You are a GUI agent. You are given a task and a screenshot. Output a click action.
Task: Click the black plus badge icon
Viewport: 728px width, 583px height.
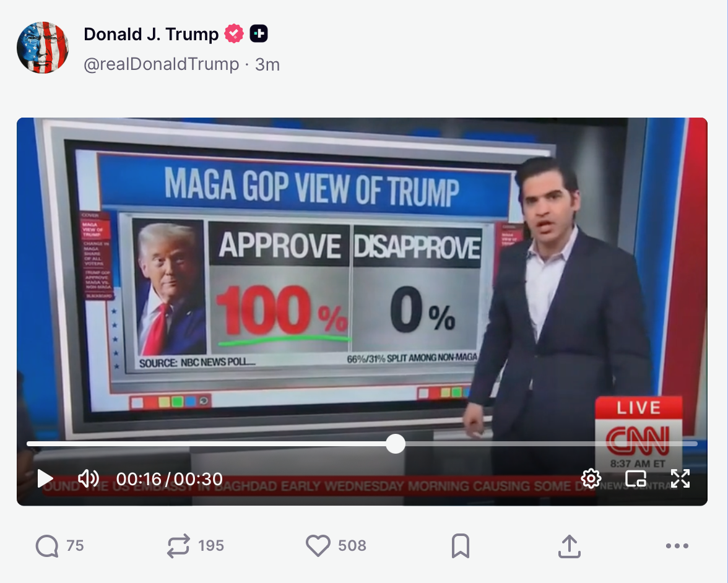(259, 34)
